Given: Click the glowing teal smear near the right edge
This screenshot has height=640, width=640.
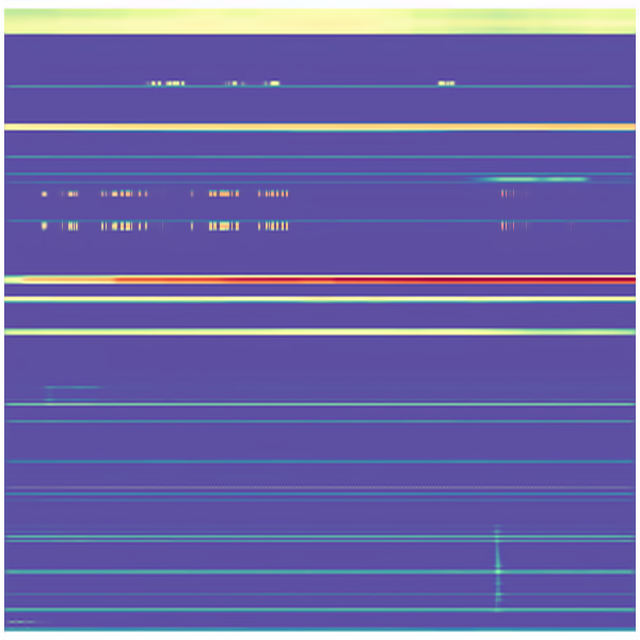Looking at the screenshot, I should 532,179.
